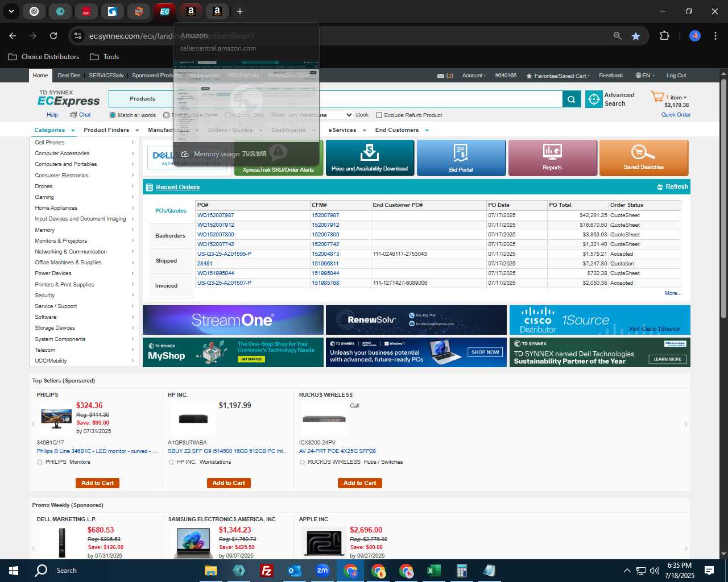This screenshot has height=582, width=728.
Task: Open Zoom from the taskbar
Action: tap(322, 571)
